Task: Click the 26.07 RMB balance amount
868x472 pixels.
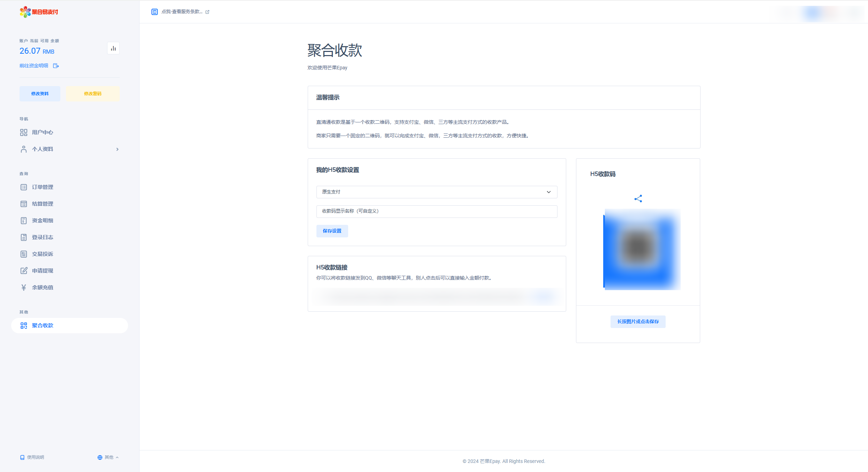Action: 37,51
